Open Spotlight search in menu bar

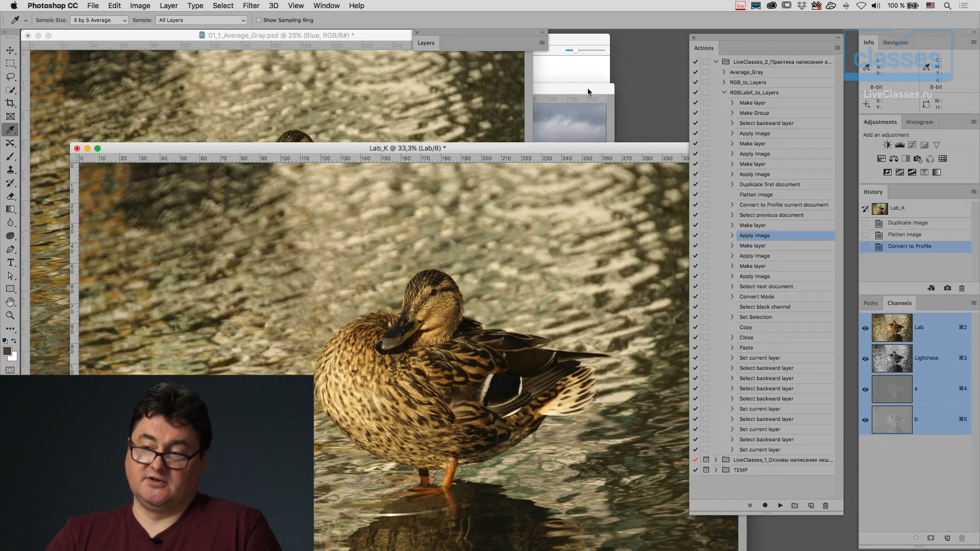coord(947,6)
